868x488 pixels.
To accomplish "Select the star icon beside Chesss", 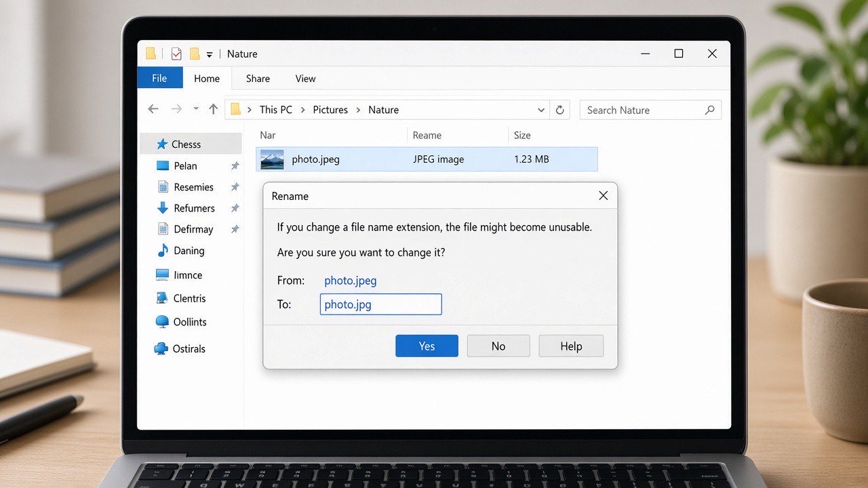I will click(x=162, y=144).
